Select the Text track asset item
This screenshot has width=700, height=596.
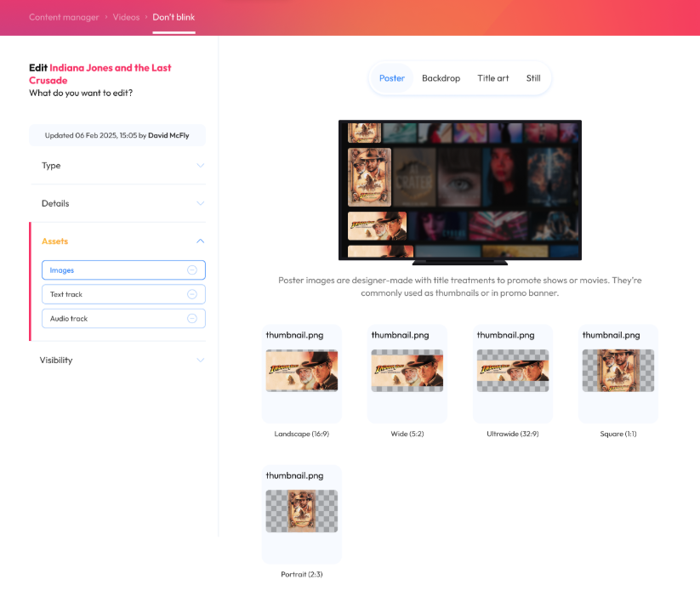point(123,294)
